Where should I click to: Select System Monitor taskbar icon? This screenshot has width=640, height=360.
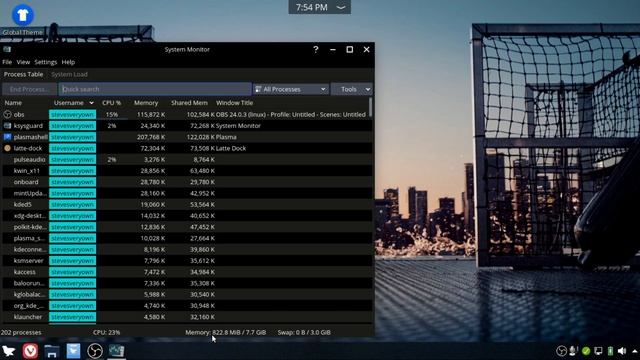click(x=116, y=351)
